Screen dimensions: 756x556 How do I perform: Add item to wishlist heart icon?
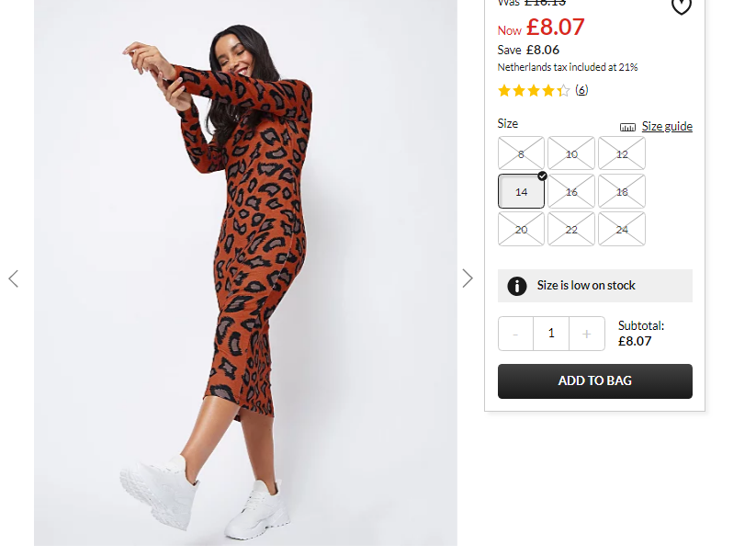click(682, 6)
